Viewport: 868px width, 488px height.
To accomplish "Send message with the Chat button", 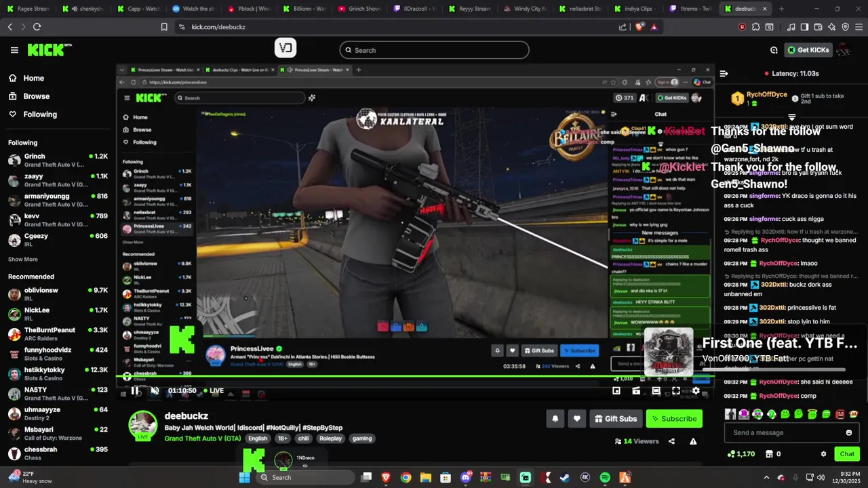I will tap(847, 454).
